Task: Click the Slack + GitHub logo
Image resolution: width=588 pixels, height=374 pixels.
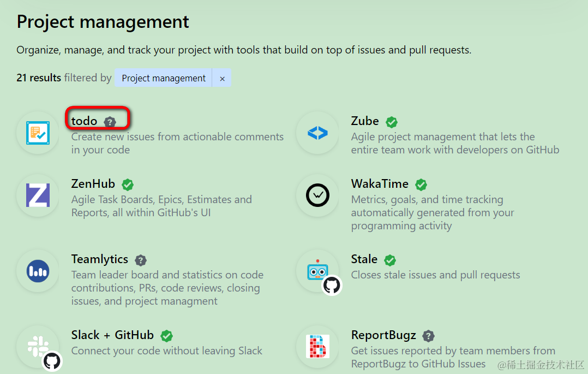Action: tap(37, 346)
